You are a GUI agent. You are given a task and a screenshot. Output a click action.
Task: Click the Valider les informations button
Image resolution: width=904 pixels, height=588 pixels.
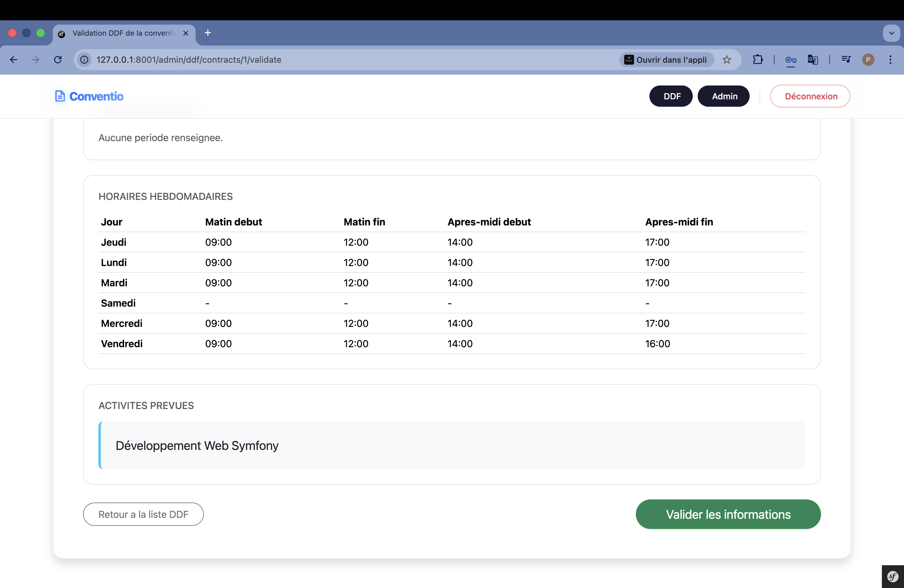click(x=728, y=514)
